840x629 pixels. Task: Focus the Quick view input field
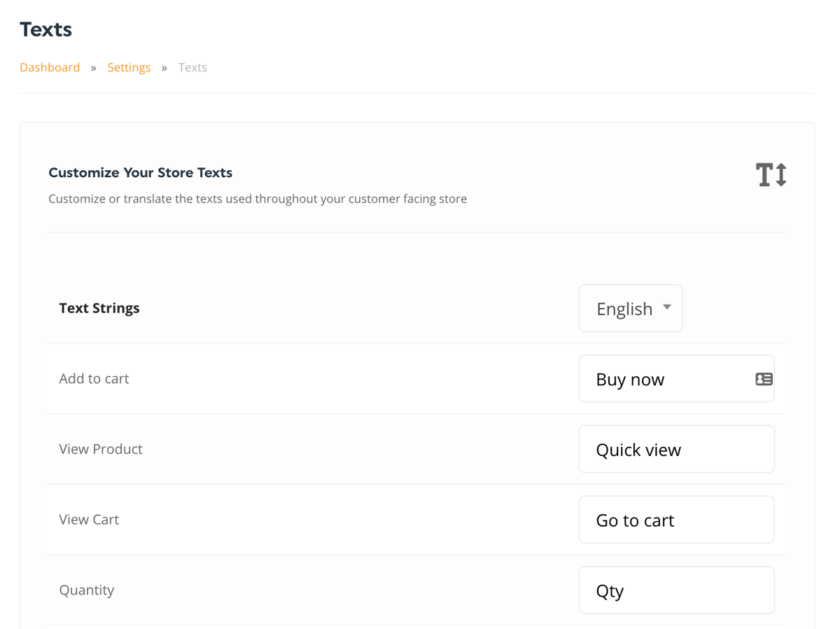pos(676,449)
